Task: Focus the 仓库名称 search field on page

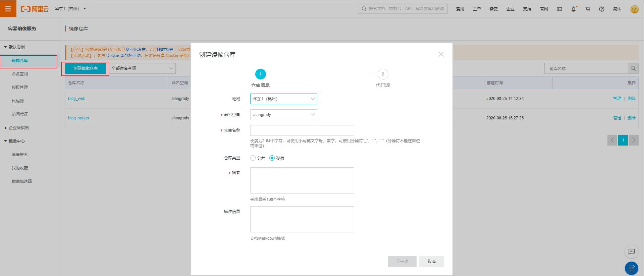Action: (586, 68)
